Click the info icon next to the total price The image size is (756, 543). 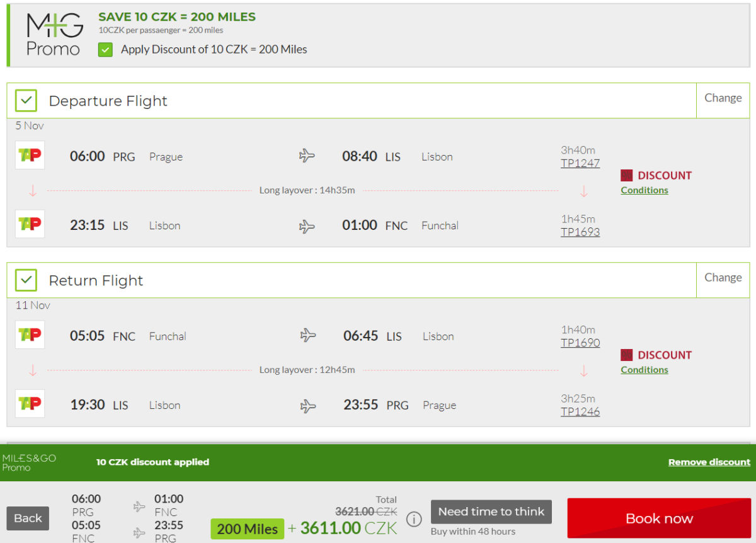[x=414, y=520]
